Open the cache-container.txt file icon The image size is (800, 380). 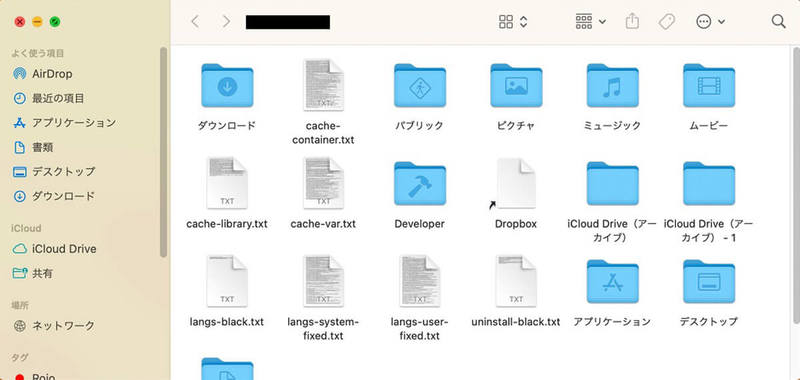tap(323, 85)
